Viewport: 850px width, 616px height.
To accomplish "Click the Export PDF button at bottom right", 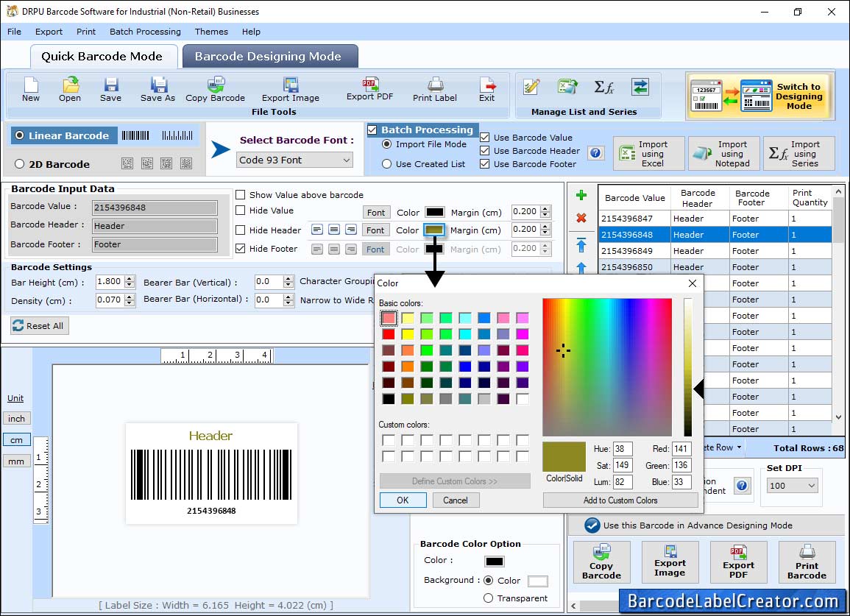I will 738,562.
